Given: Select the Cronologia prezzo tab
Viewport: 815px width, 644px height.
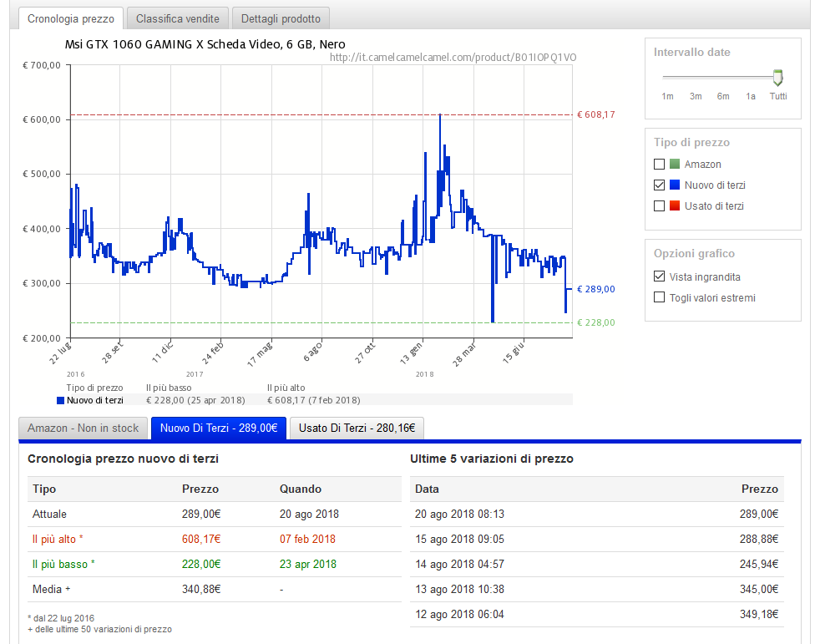Looking at the screenshot, I should point(71,18).
